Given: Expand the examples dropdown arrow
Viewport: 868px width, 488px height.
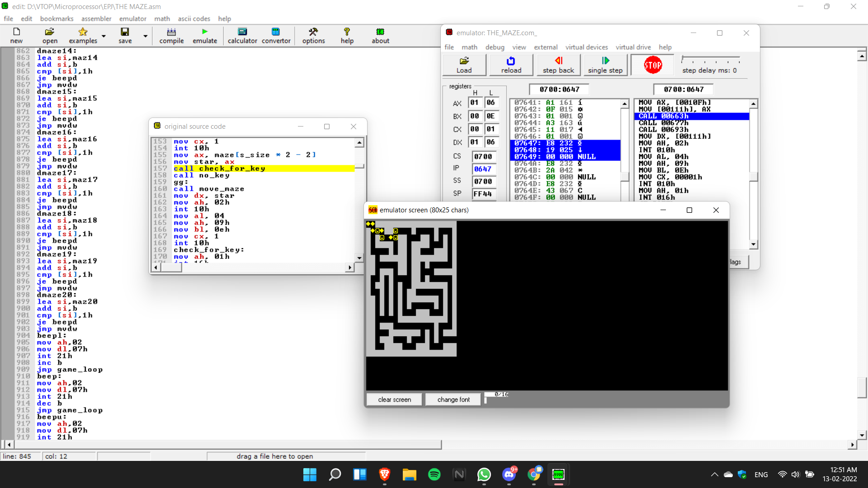Looking at the screenshot, I should (x=104, y=36).
